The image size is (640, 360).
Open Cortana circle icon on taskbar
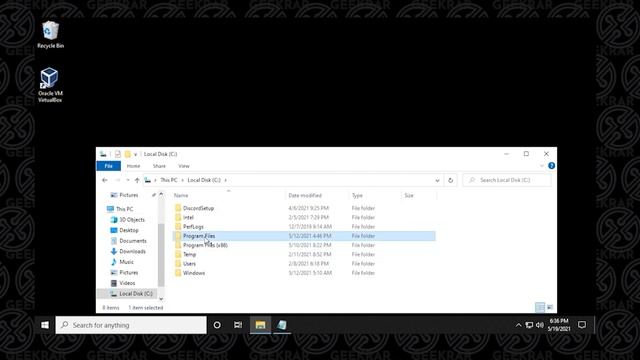point(217,325)
